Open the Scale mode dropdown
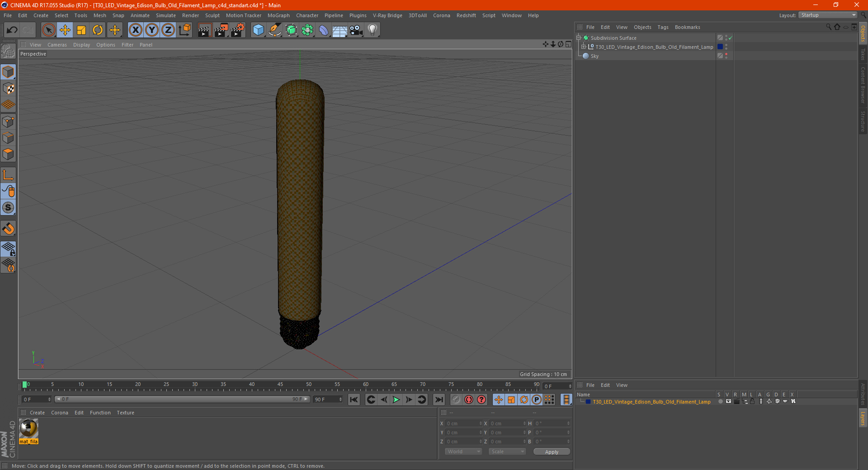 pos(507,451)
